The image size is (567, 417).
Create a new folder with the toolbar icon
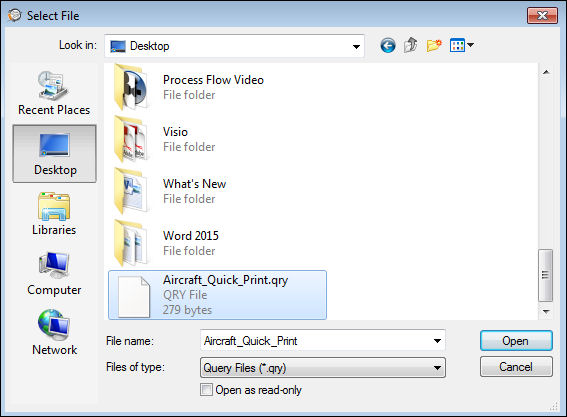tap(434, 46)
